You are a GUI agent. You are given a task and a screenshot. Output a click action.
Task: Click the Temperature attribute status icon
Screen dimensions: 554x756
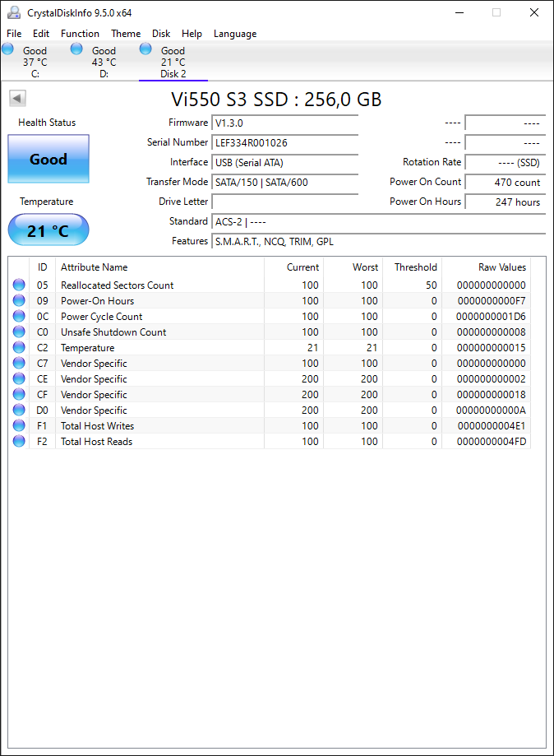(19, 348)
